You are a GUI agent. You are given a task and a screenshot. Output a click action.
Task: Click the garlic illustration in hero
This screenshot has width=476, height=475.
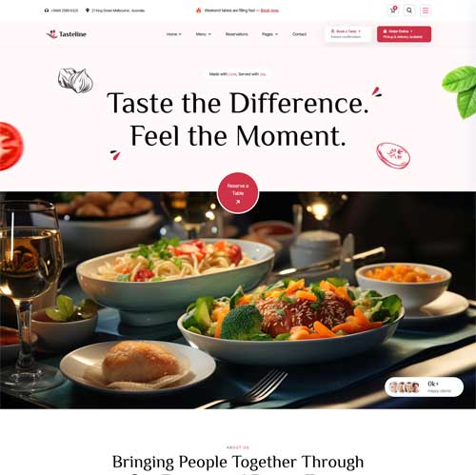75,80
